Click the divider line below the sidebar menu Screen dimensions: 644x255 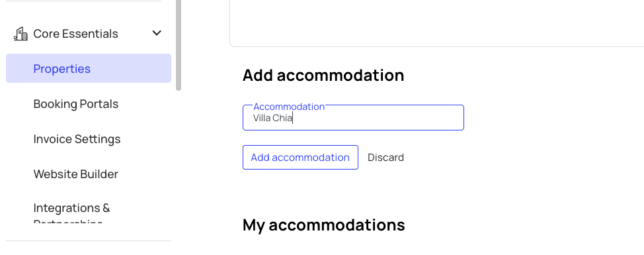tap(89, 240)
